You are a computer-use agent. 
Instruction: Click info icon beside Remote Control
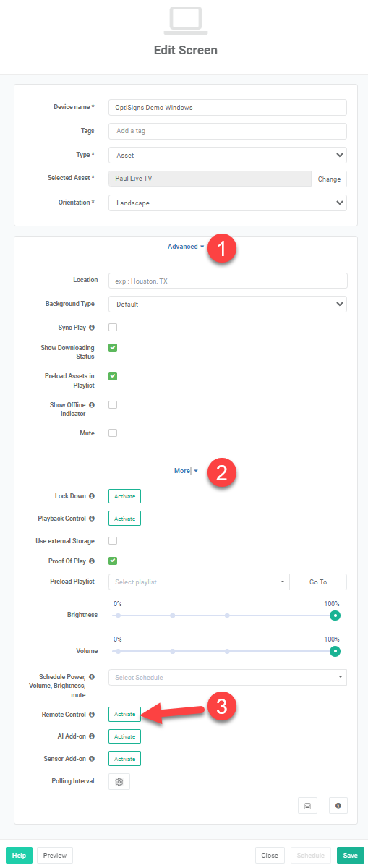click(x=92, y=715)
